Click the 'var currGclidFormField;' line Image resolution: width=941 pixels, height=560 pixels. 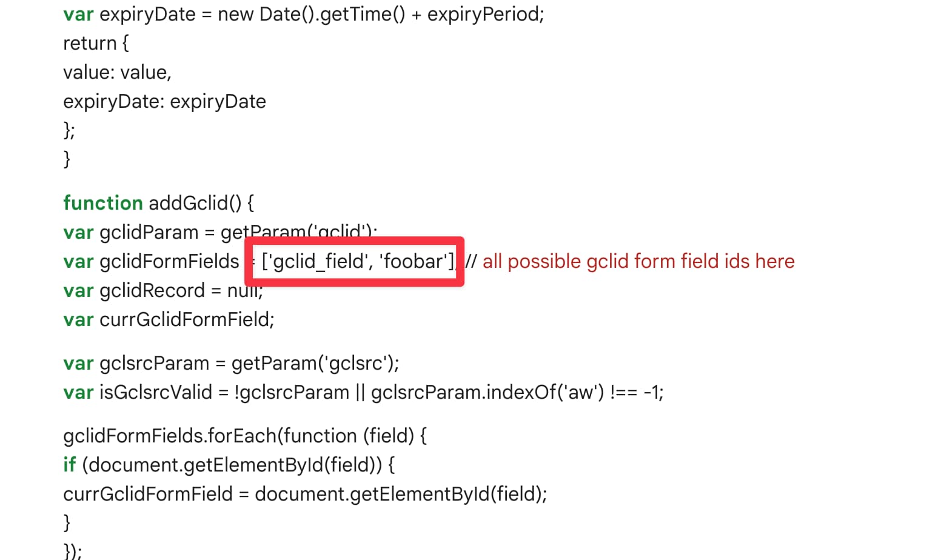[169, 319]
